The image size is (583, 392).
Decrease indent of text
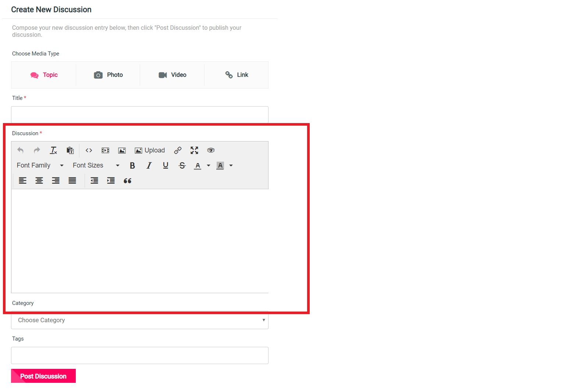[x=95, y=180]
